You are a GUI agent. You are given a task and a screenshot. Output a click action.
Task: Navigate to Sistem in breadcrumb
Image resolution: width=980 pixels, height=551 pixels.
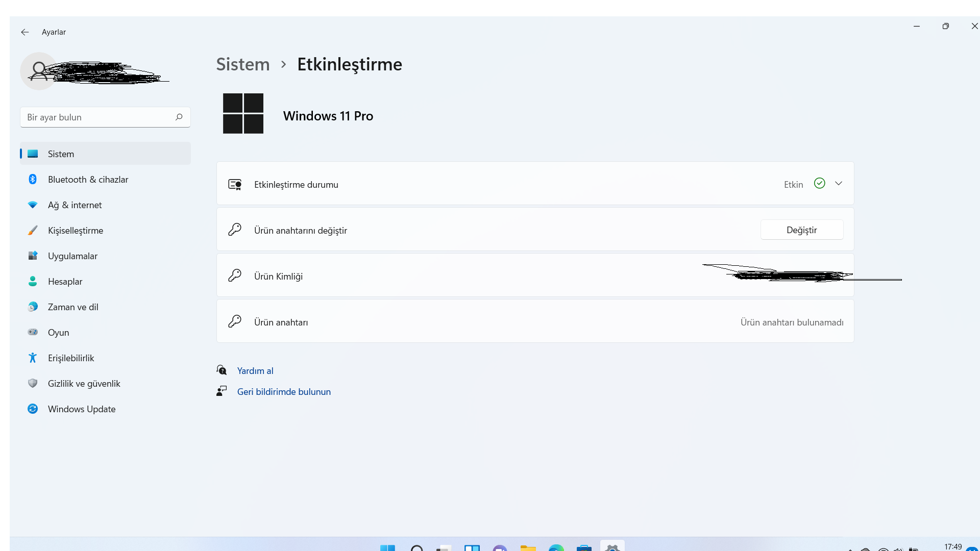pyautogui.click(x=243, y=65)
